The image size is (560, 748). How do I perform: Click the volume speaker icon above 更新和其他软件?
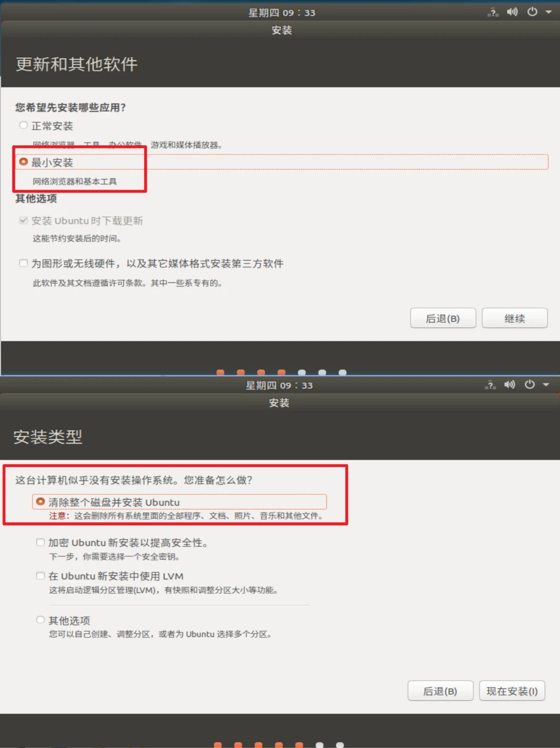coord(512,12)
